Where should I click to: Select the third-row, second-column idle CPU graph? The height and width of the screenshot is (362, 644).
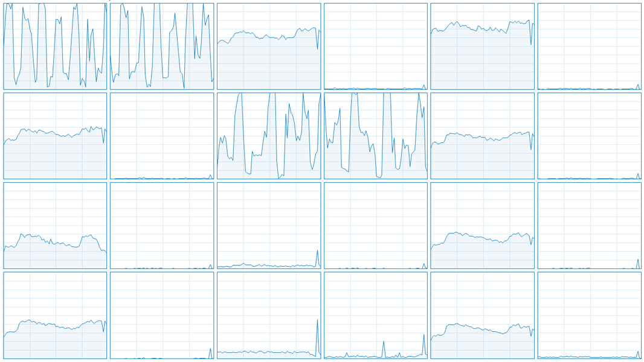(162, 226)
